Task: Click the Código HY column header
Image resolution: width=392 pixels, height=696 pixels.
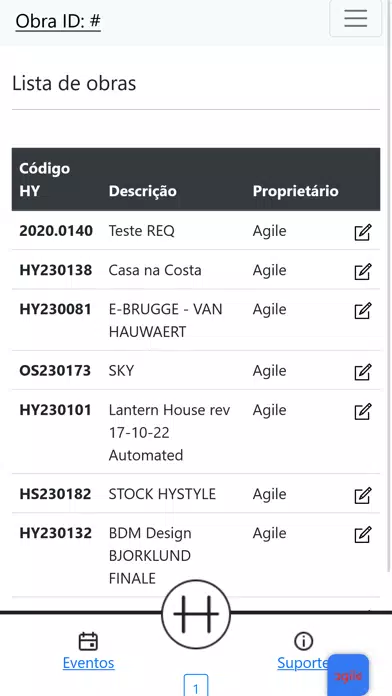Action: pyautogui.click(x=44, y=180)
